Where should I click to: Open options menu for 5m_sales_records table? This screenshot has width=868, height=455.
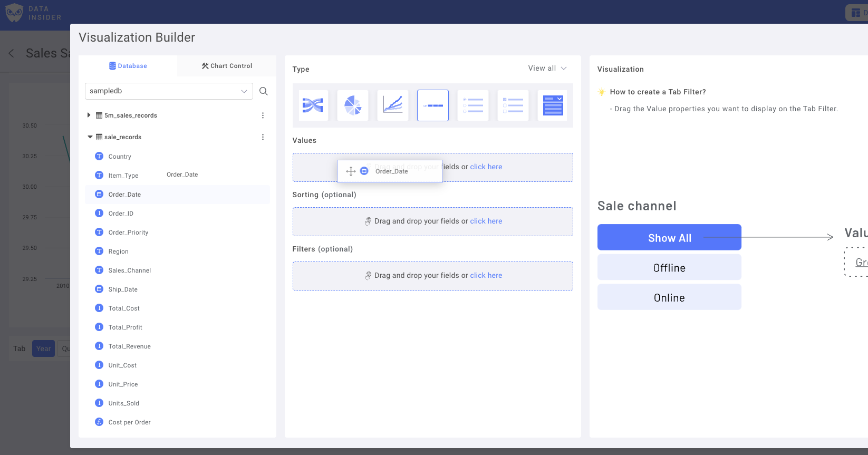pyautogui.click(x=263, y=115)
